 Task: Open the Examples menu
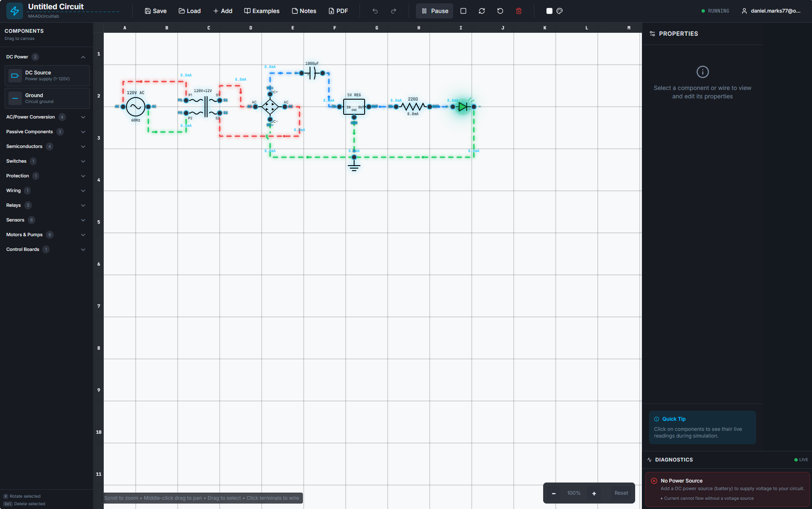[x=262, y=11]
